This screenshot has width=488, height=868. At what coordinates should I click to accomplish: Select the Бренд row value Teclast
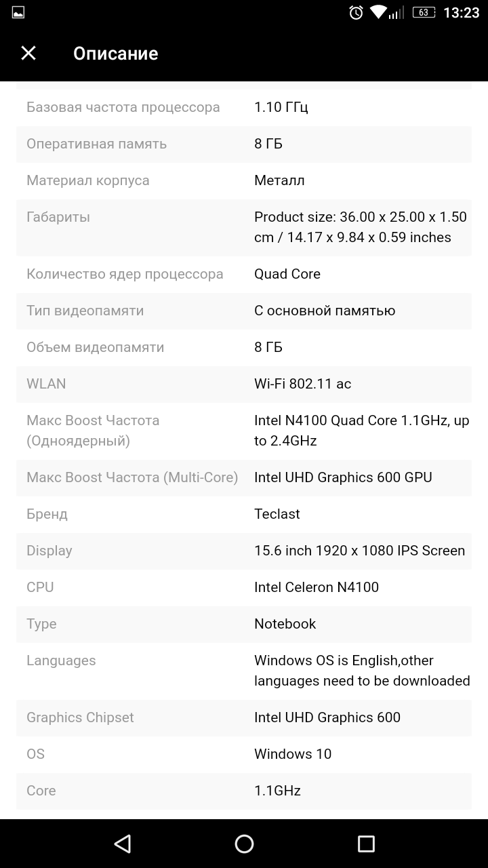277,514
